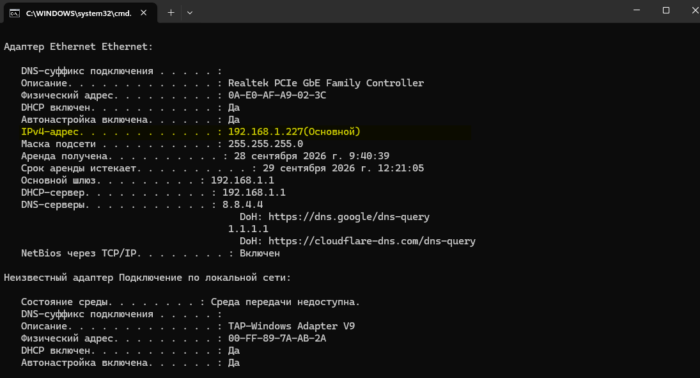Click the text Среда передачи недоступна.
The image size is (700, 378).
click(285, 302)
